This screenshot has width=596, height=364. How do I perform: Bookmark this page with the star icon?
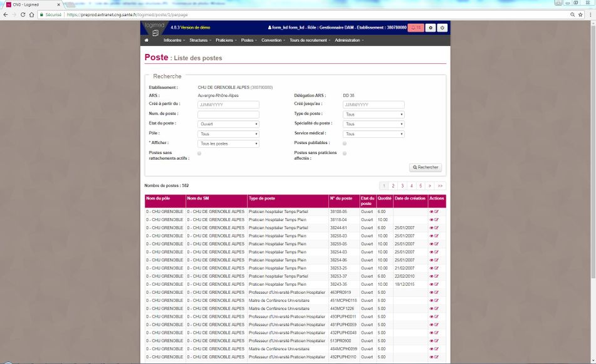[580, 14]
